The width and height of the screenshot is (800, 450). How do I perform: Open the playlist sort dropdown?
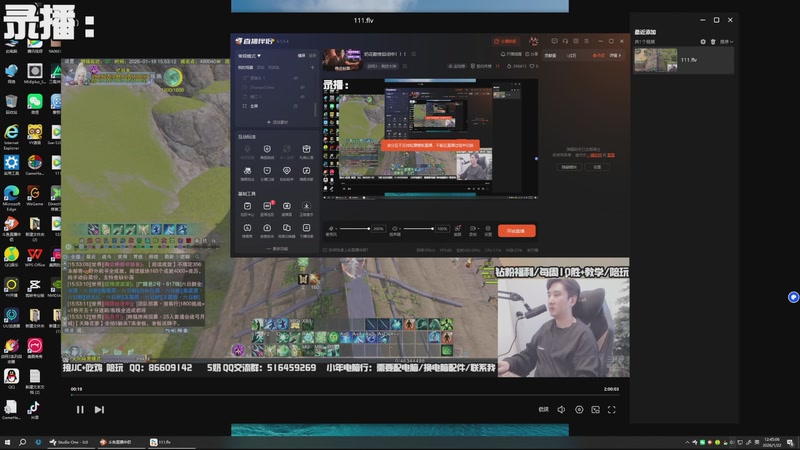727,42
